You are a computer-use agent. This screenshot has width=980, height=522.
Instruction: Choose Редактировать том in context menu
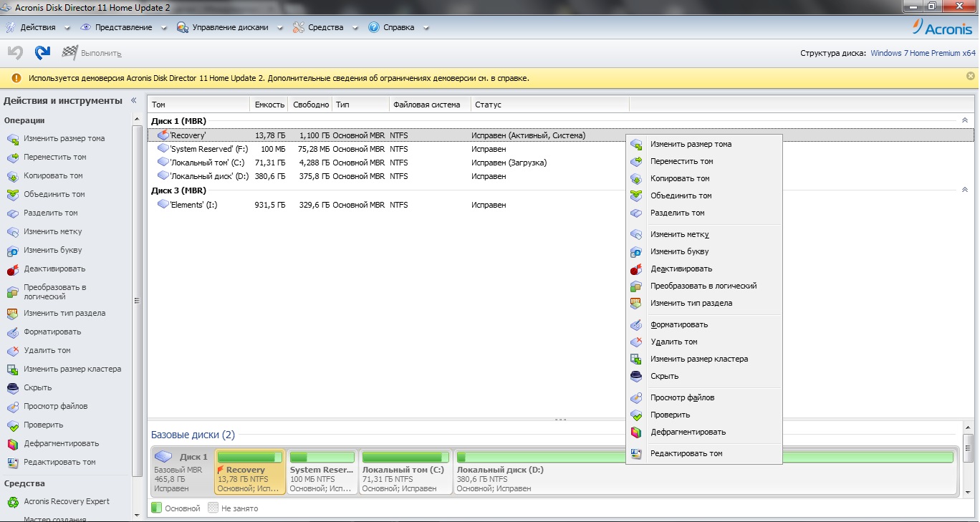(x=703, y=453)
